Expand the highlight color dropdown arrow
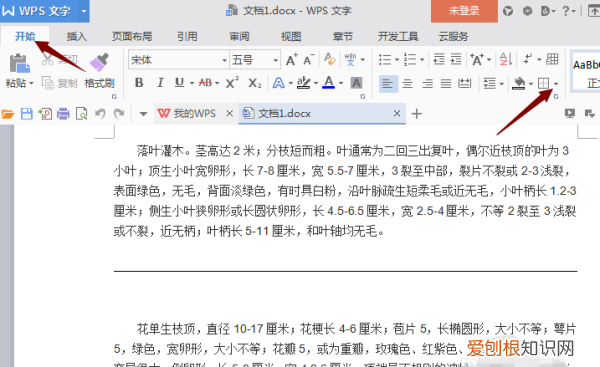 (x=316, y=83)
